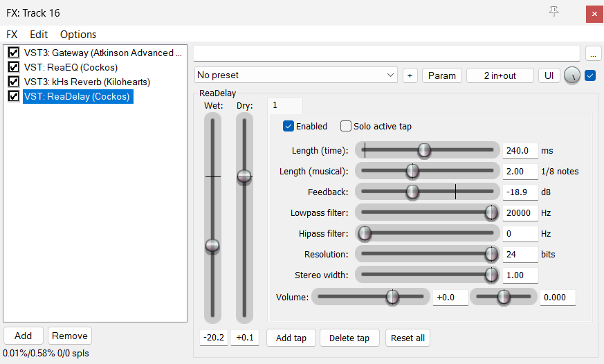The height and width of the screenshot is (364, 604).
Task: Select tap tab 1
Action: coord(284,105)
